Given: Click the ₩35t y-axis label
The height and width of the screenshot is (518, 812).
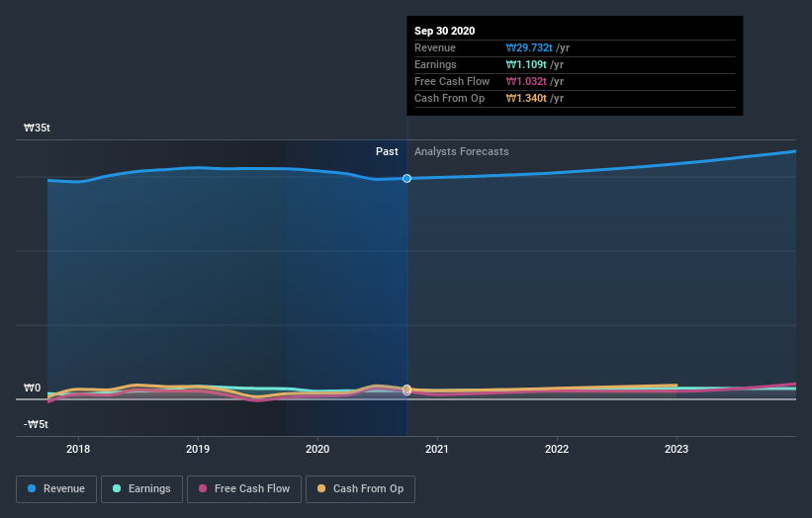Looking at the screenshot, I should click(37, 128).
